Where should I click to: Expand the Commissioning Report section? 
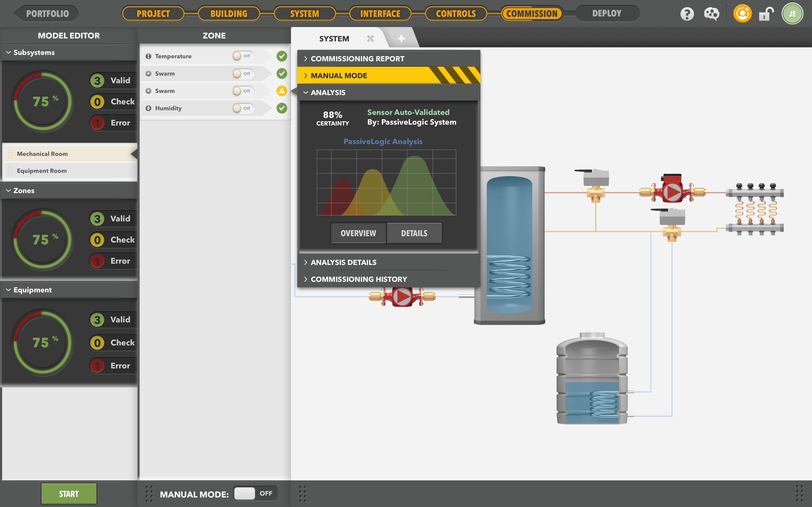357,59
